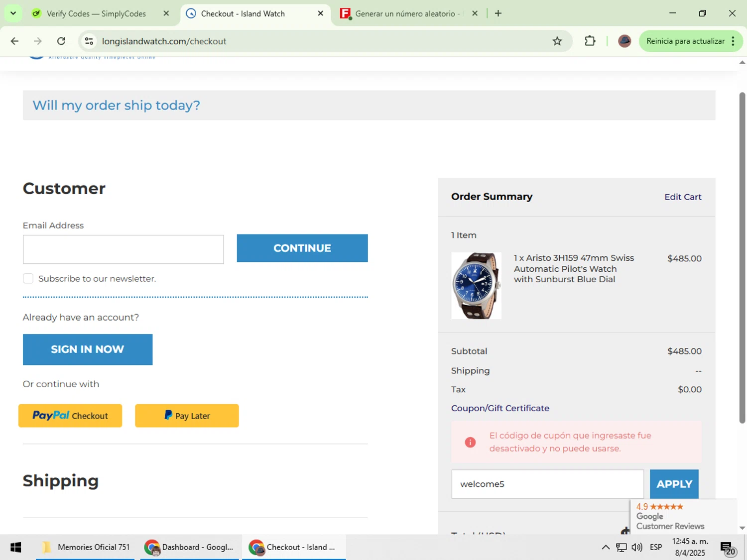Choose PayPal Pay Later button
The height and width of the screenshot is (560, 747).
coord(187,416)
